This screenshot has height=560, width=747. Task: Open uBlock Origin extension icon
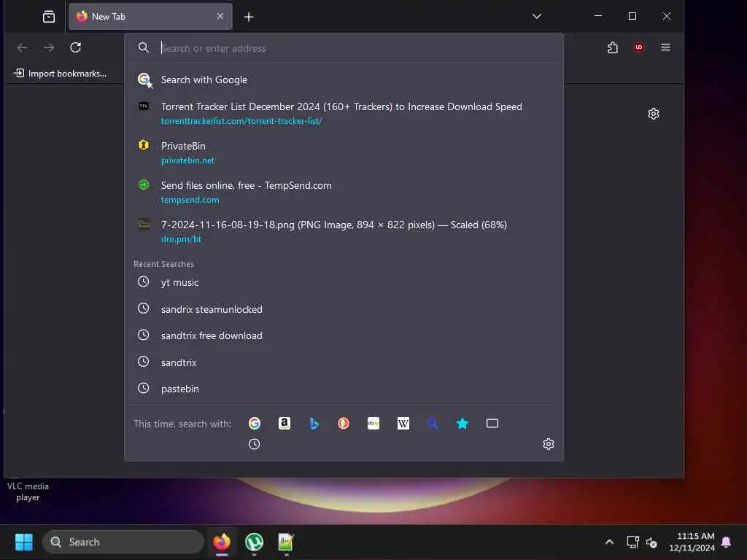click(639, 47)
